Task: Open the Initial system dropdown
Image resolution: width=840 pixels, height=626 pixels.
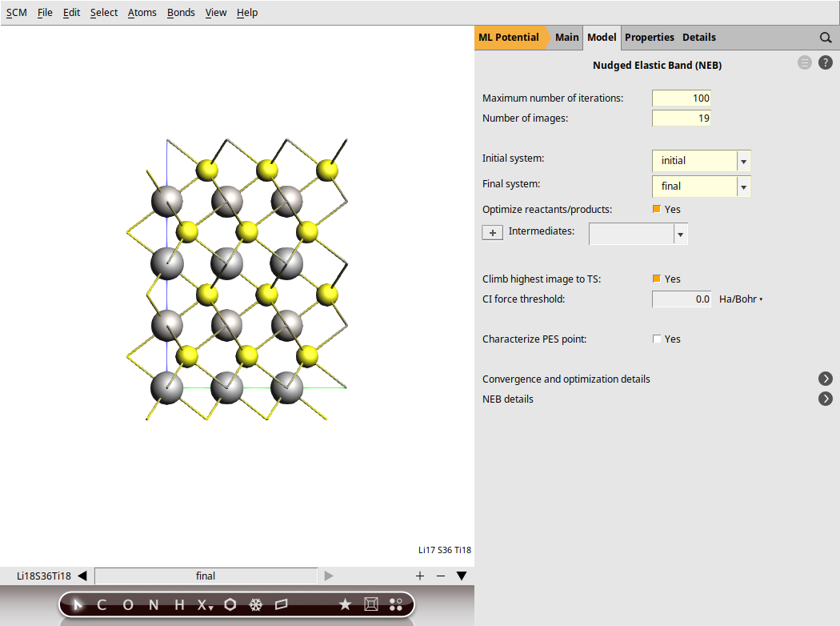Action: point(743,161)
